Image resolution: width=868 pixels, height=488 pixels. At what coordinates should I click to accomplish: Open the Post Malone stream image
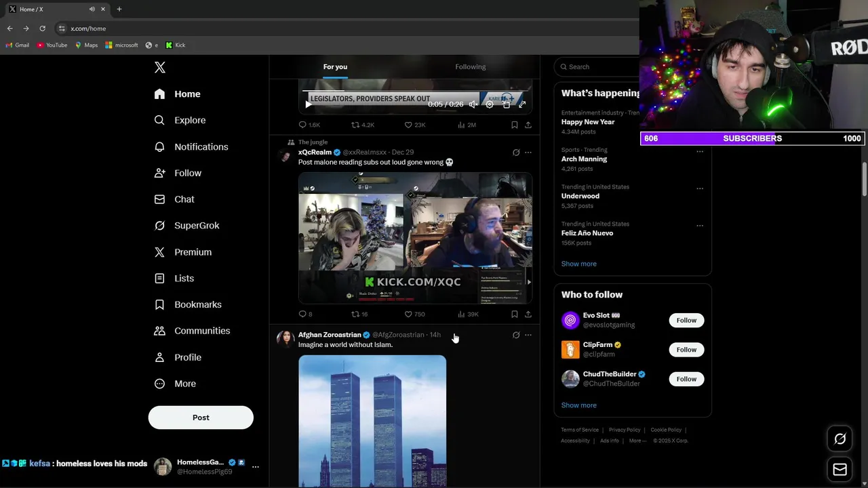pyautogui.click(x=415, y=238)
